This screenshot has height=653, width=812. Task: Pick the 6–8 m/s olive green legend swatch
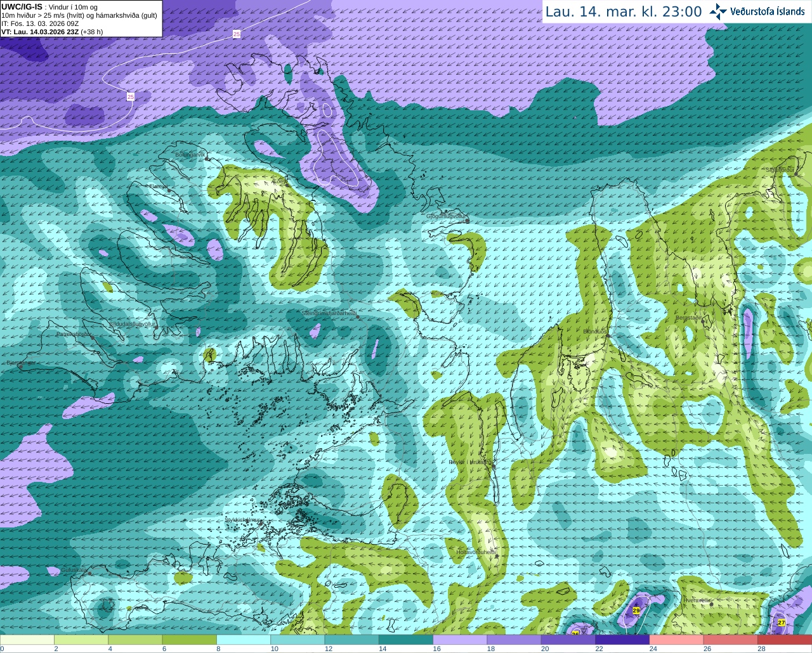(x=190, y=640)
